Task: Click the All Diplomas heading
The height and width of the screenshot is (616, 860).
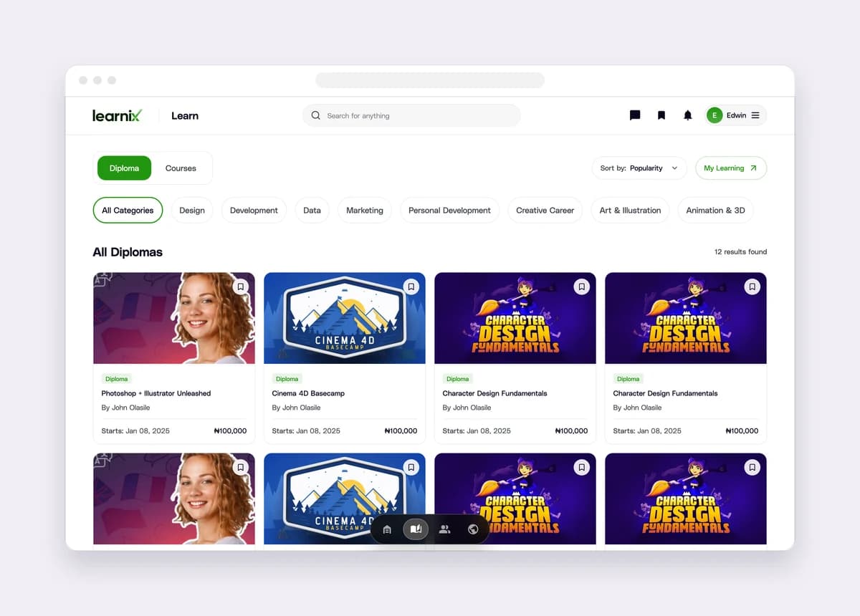Action: click(x=128, y=252)
